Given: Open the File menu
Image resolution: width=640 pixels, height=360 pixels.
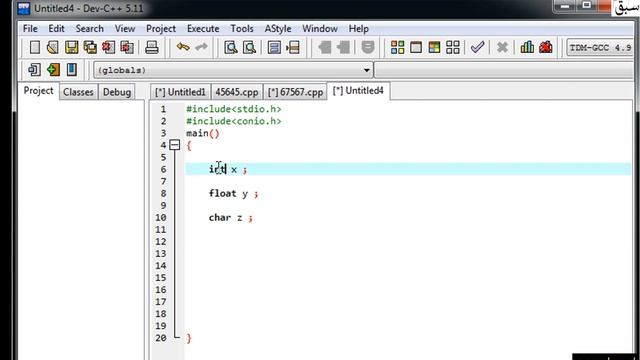Looking at the screenshot, I should 30,29.
